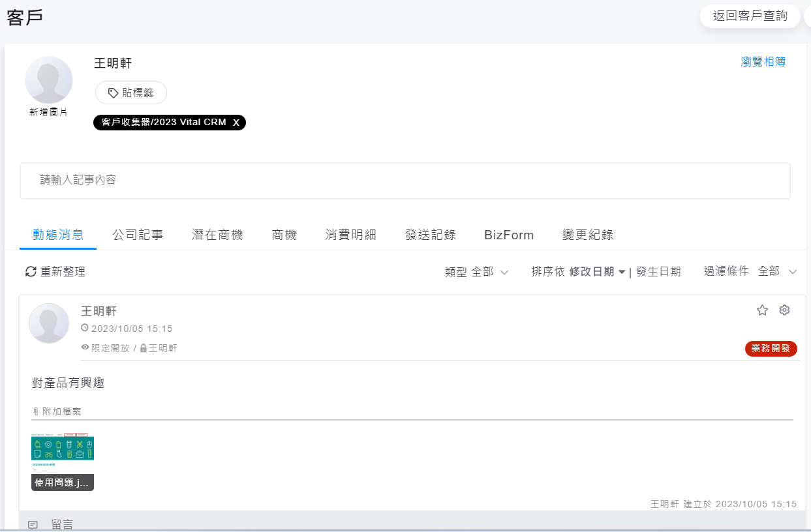The width and height of the screenshot is (811, 532).
Task: Open the 潛在商機 tab
Action: (217, 235)
